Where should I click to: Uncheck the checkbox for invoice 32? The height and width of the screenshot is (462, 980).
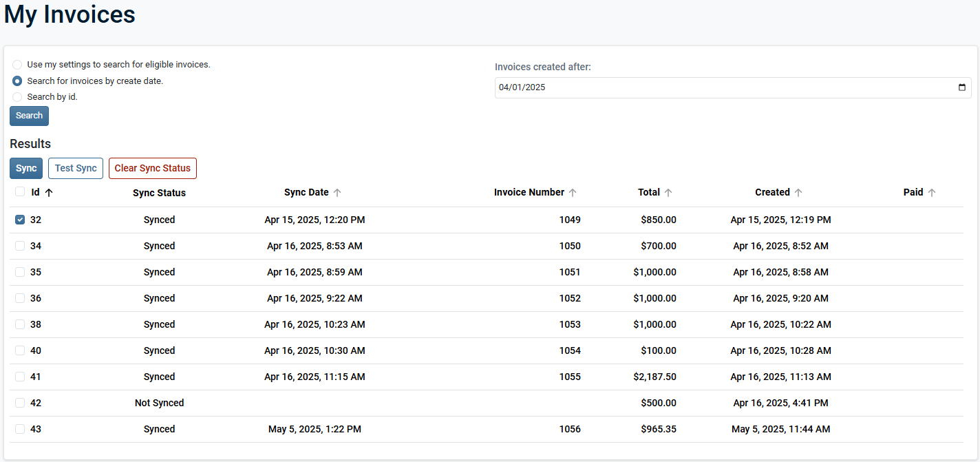pos(20,220)
